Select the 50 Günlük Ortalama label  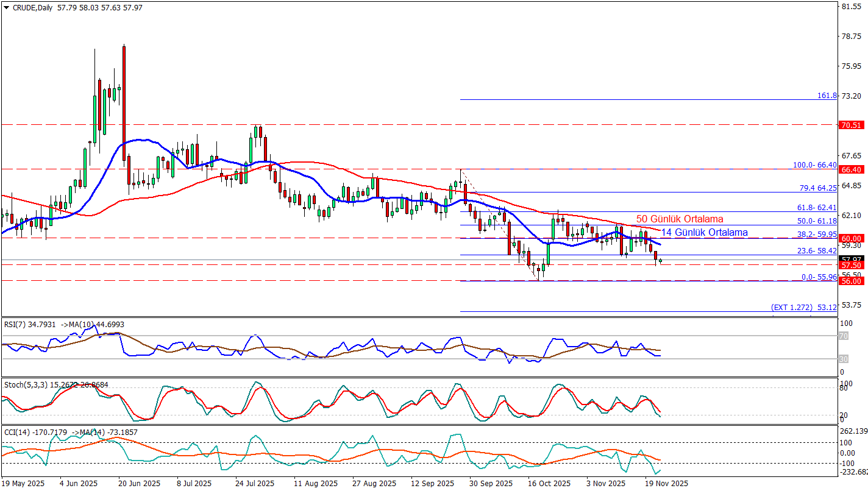[680, 219]
